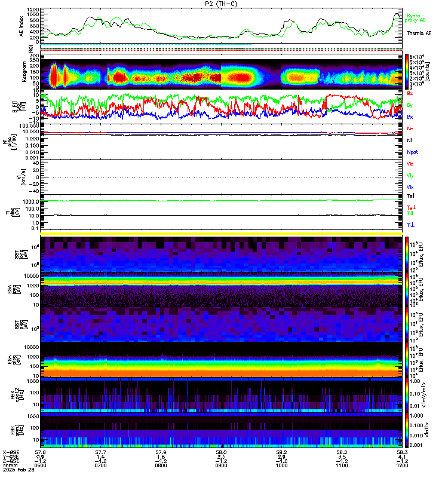Click the Keogram axis tick "300"
Screen dimensions: 448x478
pyautogui.click(x=35, y=56)
